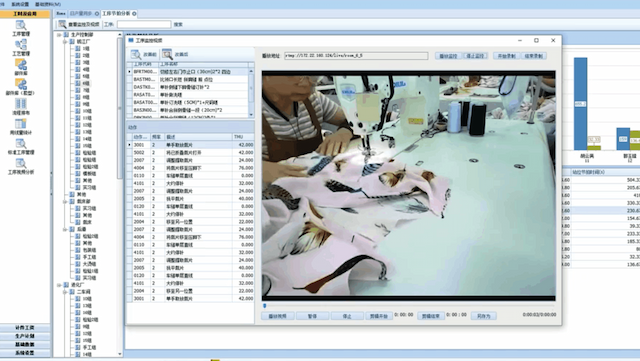Expand the 生产计划 sidebar section
640x361 pixels.
click(25, 336)
